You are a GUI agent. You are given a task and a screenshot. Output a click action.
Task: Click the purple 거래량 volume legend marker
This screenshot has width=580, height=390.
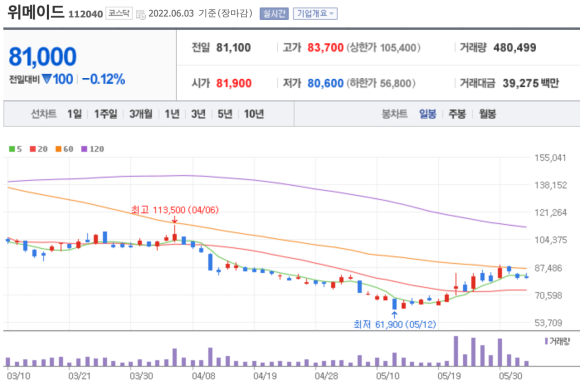click(546, 341)
